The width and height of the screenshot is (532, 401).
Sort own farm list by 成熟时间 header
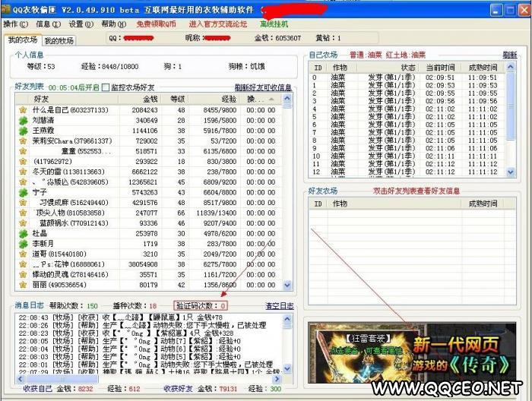[x=482, y=67]
